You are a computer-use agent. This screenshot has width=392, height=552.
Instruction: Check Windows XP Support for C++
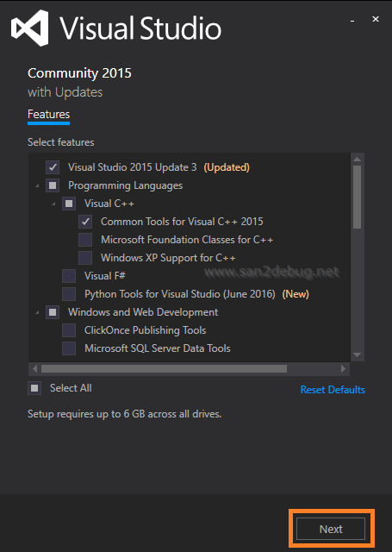click(x=85, y=258)
